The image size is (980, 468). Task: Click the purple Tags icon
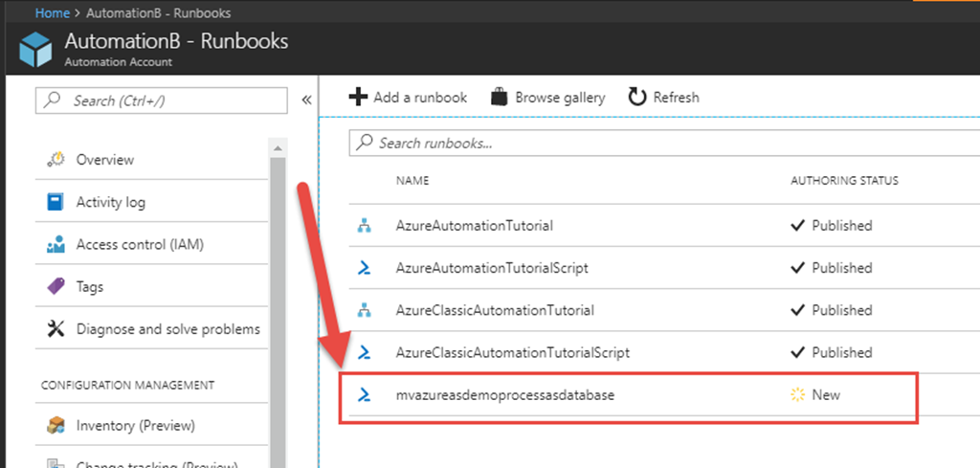(x=56, y=287)
